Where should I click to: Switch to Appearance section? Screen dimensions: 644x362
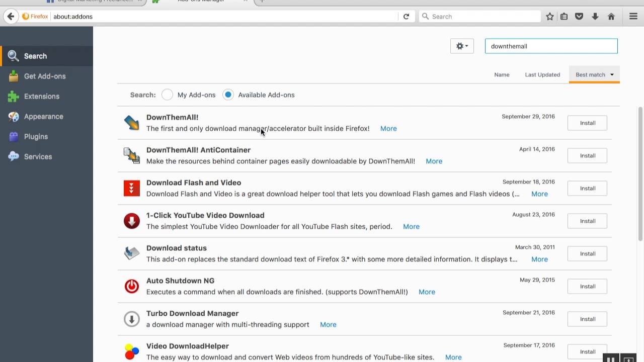[46, 116]
